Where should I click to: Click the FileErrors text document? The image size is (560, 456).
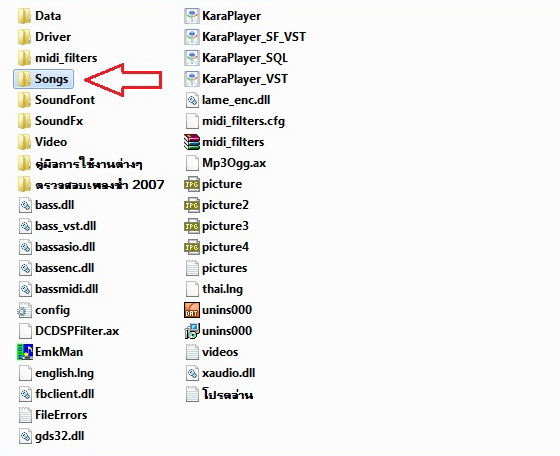[52, 415]
